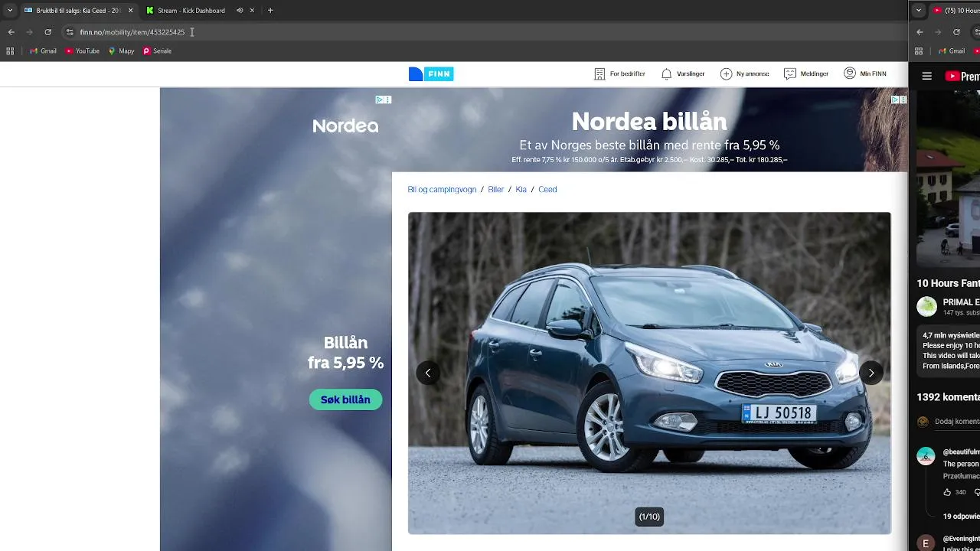The image size is (980, 551).
Task: Click the (1/10) photo counter
Action: click(649, 517)
